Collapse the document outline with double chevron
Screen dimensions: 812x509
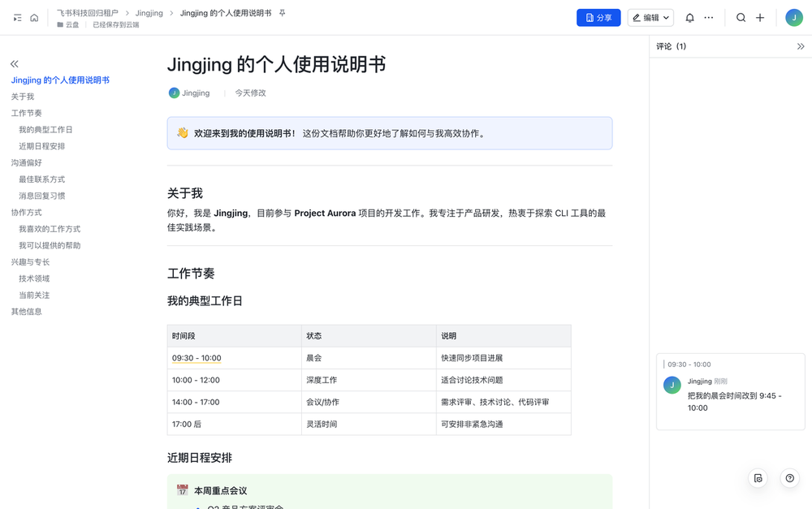pyautogui.click(x=14, y=63)
